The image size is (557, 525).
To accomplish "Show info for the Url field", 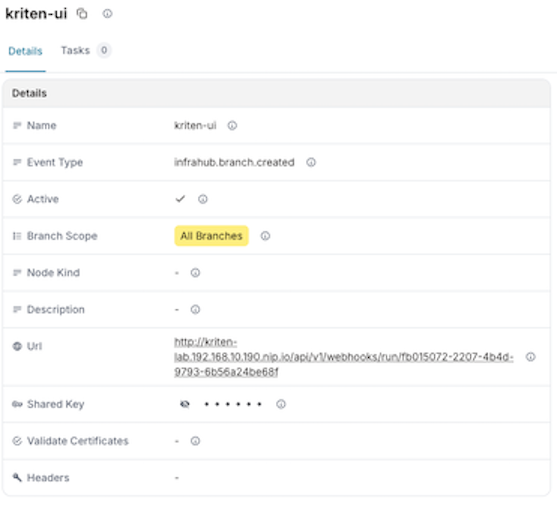I will click(530, 357).
